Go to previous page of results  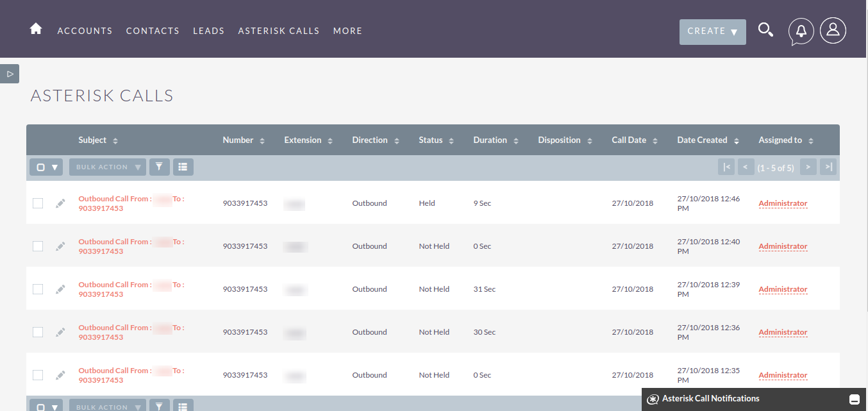(x=745, y=167)
